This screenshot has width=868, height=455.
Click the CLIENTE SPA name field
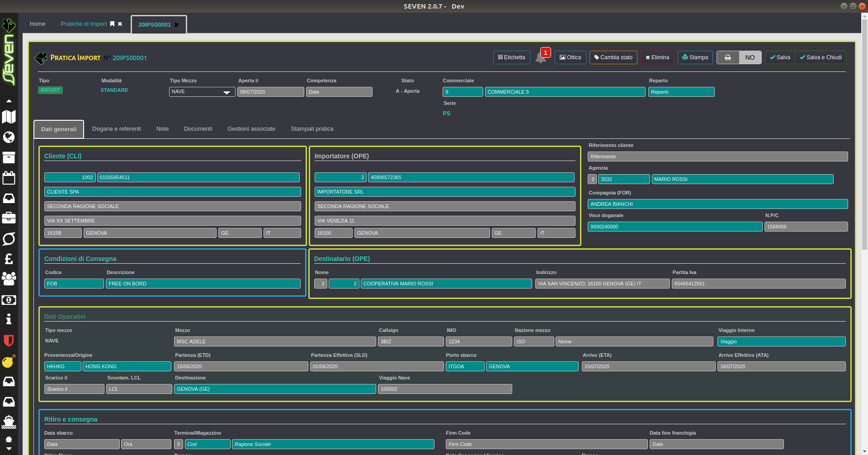click(x=173, y=192)
